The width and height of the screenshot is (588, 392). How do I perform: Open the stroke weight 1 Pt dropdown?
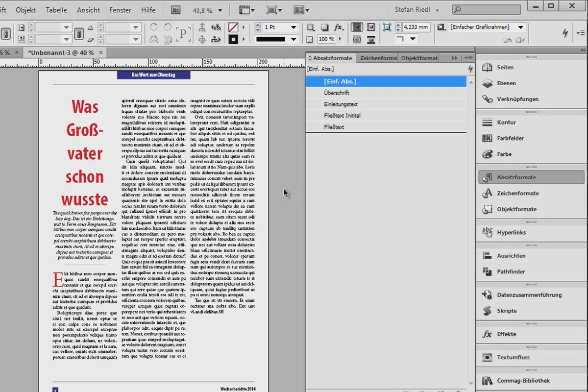(294, 27)
